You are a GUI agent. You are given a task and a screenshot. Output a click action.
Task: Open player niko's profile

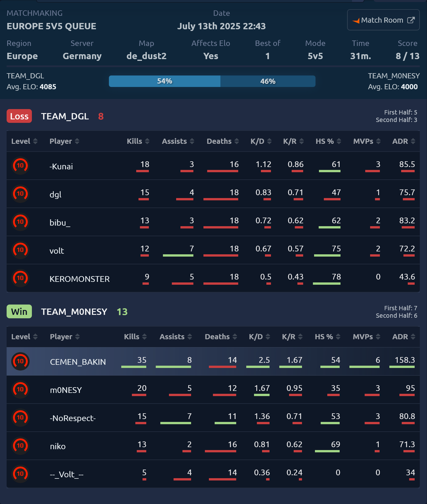pos(58,446)
